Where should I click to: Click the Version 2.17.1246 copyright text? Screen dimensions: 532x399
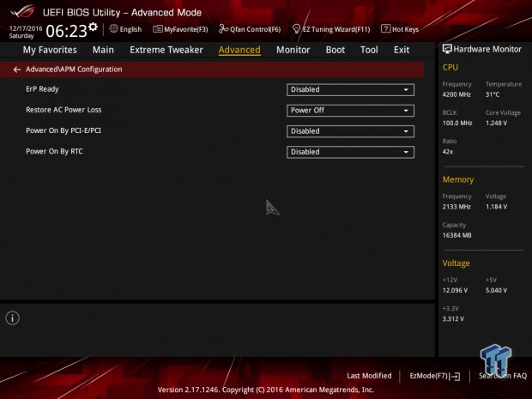tap(266, 390)
